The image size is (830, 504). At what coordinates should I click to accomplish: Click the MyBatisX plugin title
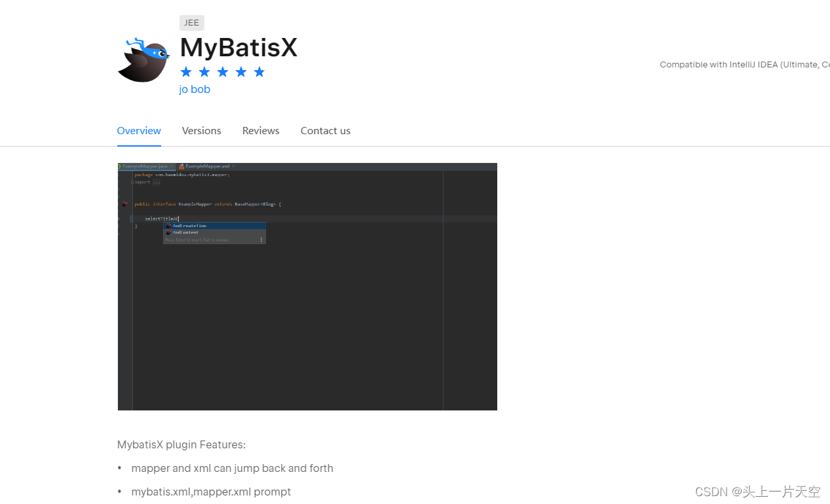(238, 48)
